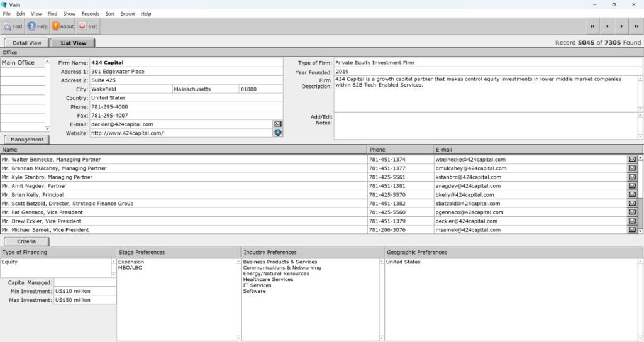Image resolution: width=644 pixels, height=342 pixels.
Task: Email Kyle Stanbro via envelope icon
Action: (x=632, y=177)
